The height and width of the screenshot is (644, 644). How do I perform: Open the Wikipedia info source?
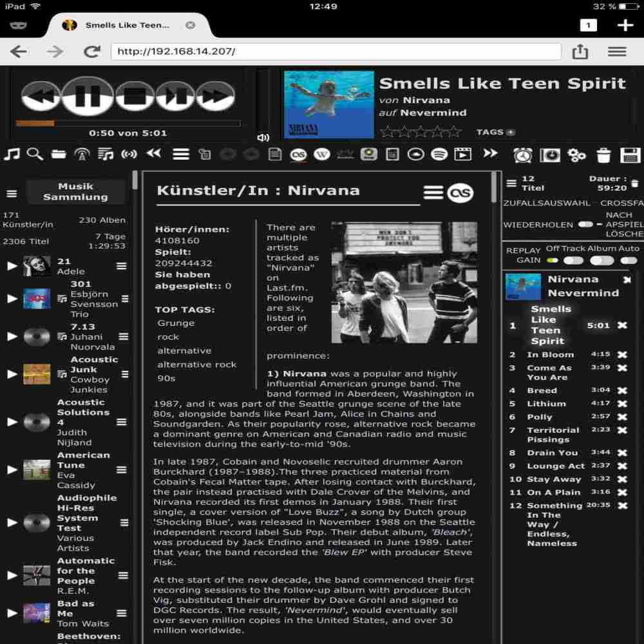tap(322, 155)
